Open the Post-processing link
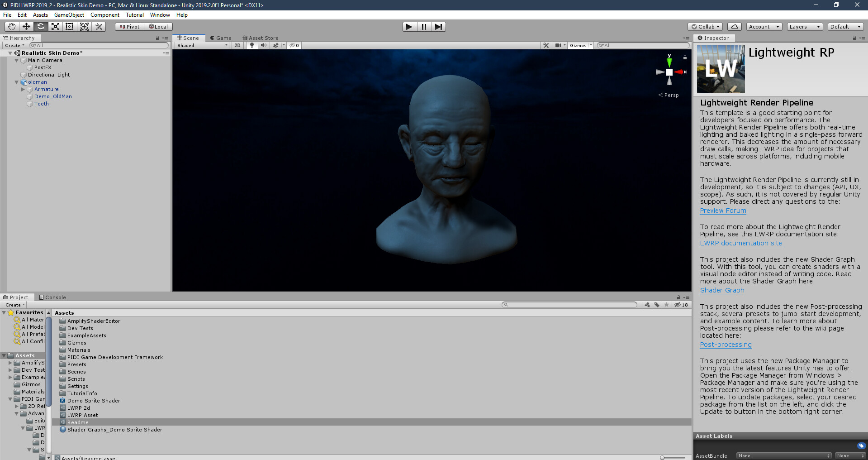 pyautogui.click(x=726, y=345)
